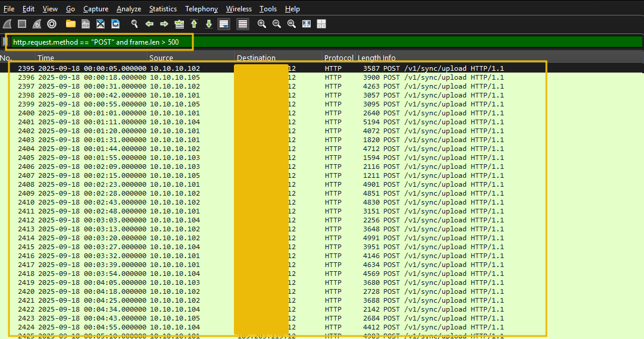Image resolution: width=644 pixels, height=339 pixels.
Task: Click source 10.10.10.103 in packet 2405
Action: (x=174, y=158)
